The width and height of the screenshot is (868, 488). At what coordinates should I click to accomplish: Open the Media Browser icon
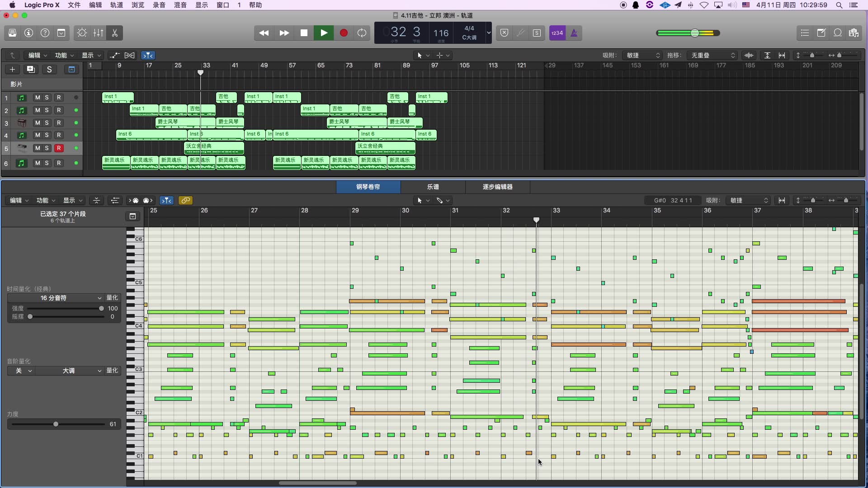[854, 33]
